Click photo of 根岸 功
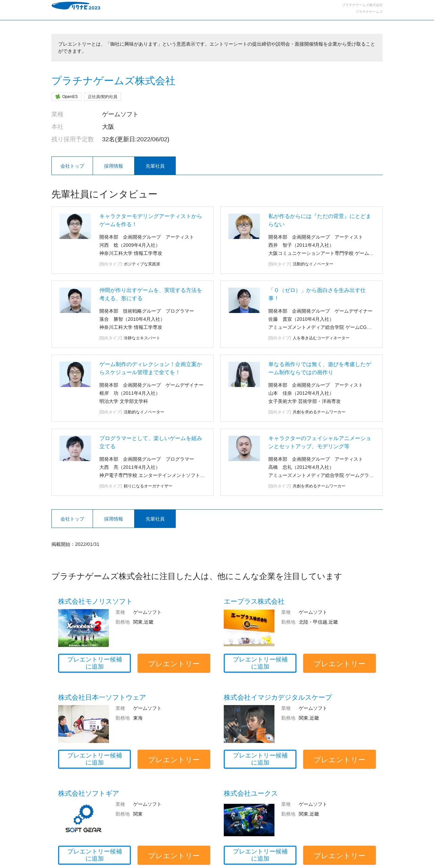 [75, 374]
